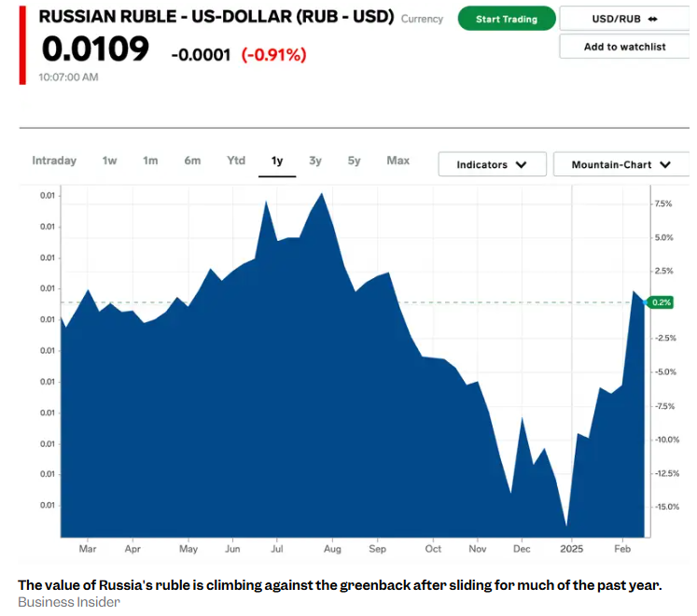
Task: Select the Ytd range tab
Action: [236, 161]
